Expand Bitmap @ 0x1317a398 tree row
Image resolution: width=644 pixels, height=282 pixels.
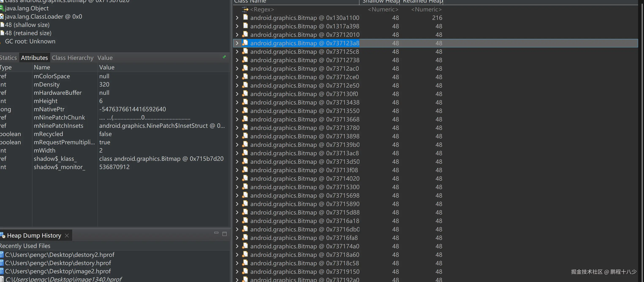click(x=237, y=26)
